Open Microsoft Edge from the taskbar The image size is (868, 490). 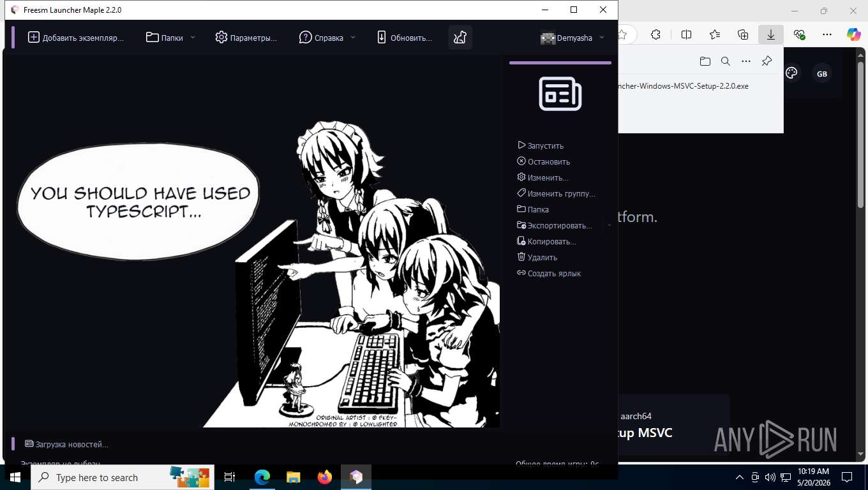(262, 477)
